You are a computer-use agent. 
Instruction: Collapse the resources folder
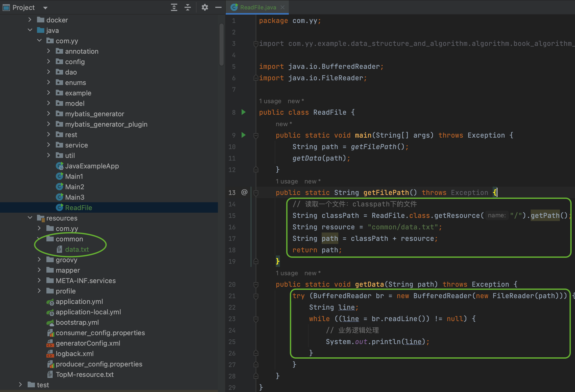click(30, 218)
